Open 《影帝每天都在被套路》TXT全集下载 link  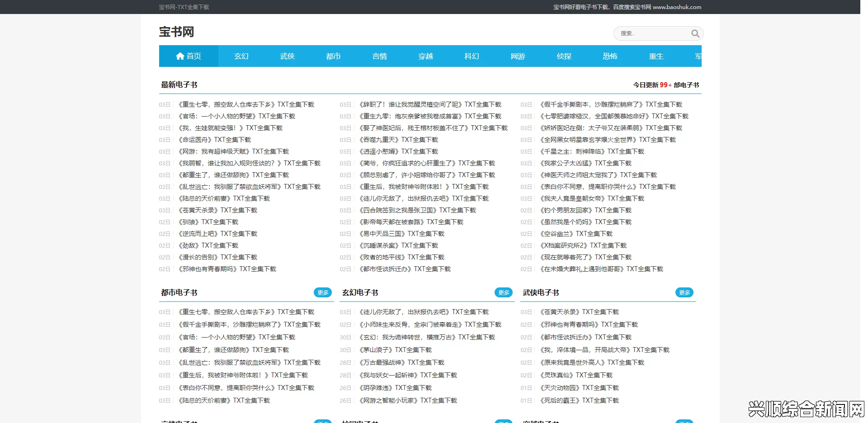tap(410, 222)
